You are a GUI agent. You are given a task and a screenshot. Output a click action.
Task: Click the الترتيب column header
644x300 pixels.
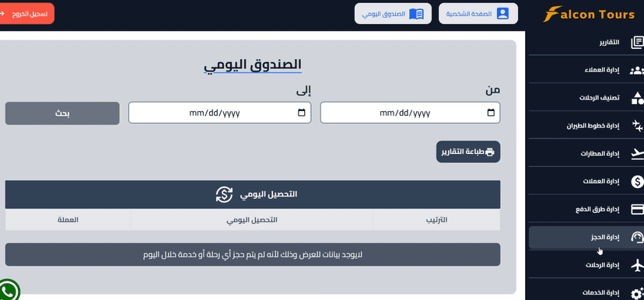436,220
